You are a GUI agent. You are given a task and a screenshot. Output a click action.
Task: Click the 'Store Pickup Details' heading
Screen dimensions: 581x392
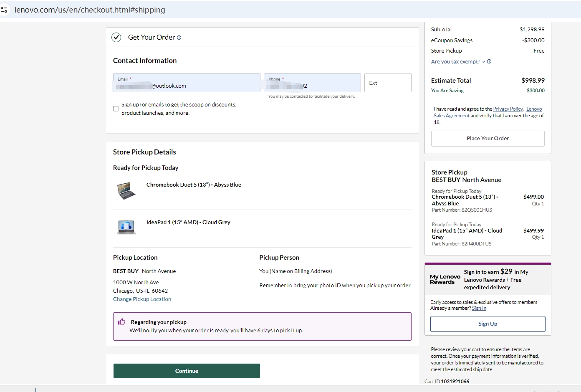tap(144, 152)
